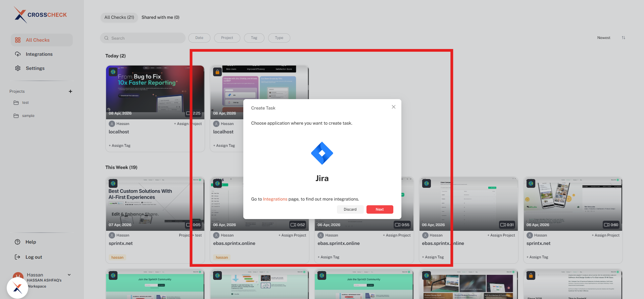Click the 0:52 video duration badge
The height and width of the screenshot is (299, 644).
[x=298, y=225]
